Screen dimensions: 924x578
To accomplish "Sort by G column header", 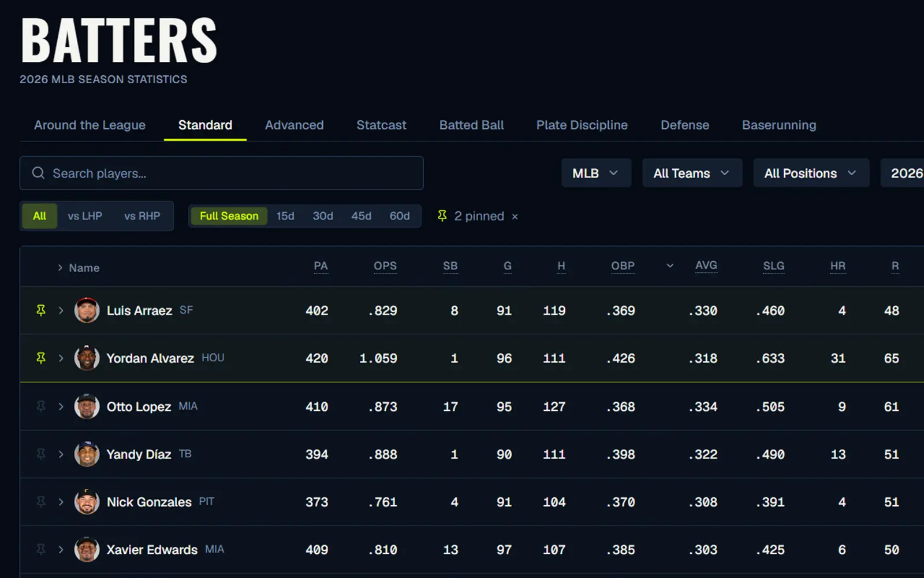I will point(508,266).
